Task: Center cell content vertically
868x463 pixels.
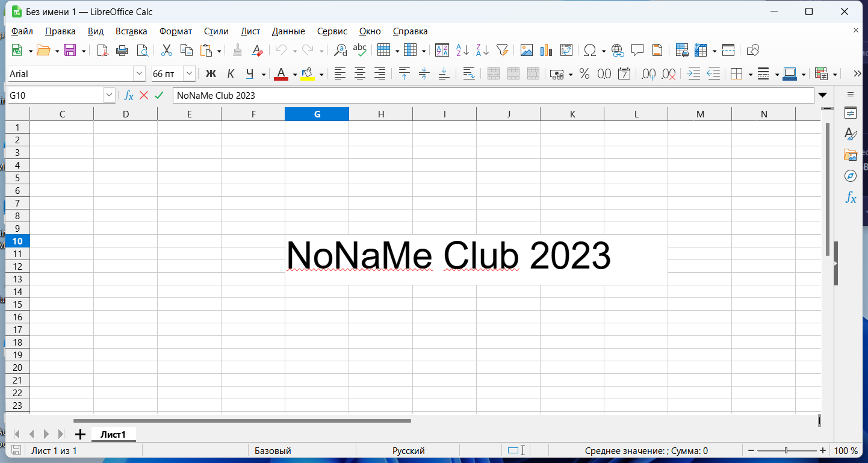Action: coord(424,74)
